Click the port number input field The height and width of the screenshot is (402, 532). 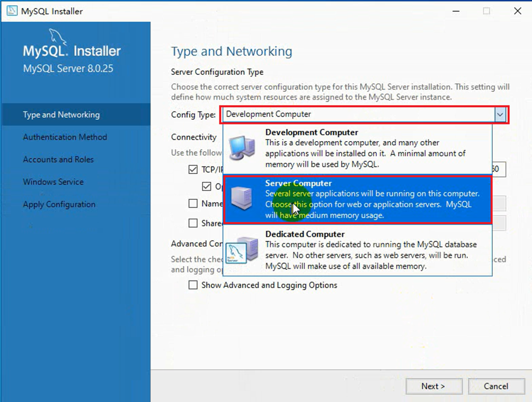click(499, 169)
